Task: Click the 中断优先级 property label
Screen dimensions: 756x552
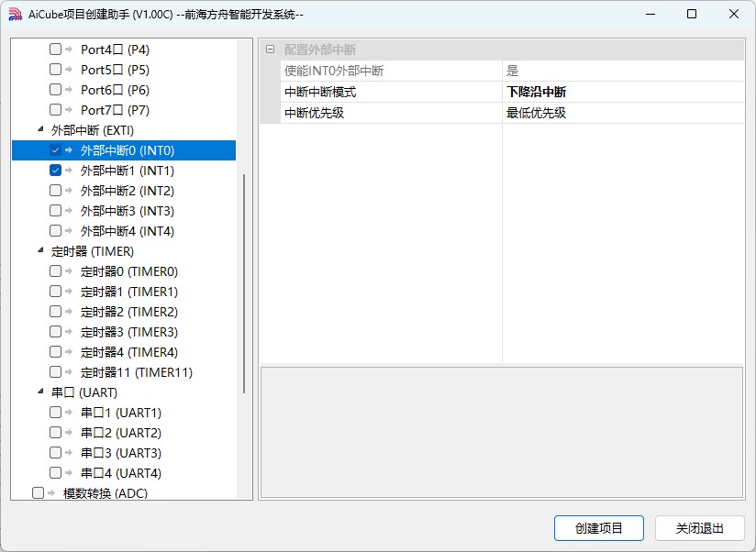Action: click(315, 113)
